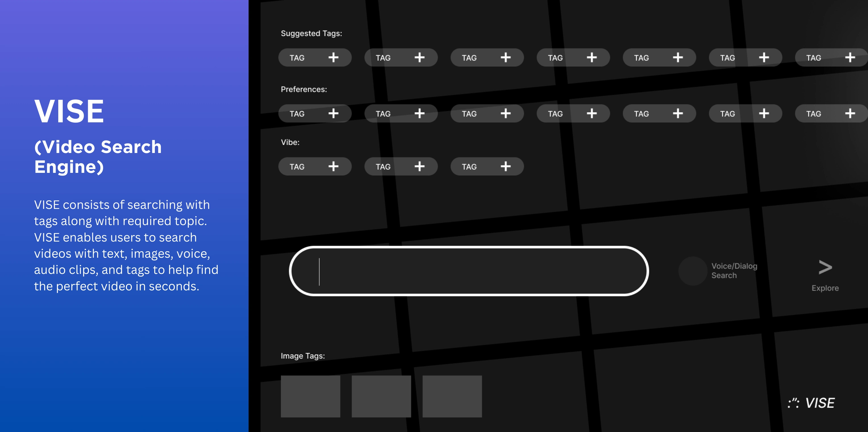Add the first Vibe tag via plus
868x432 pixels.
click(333, 166)
